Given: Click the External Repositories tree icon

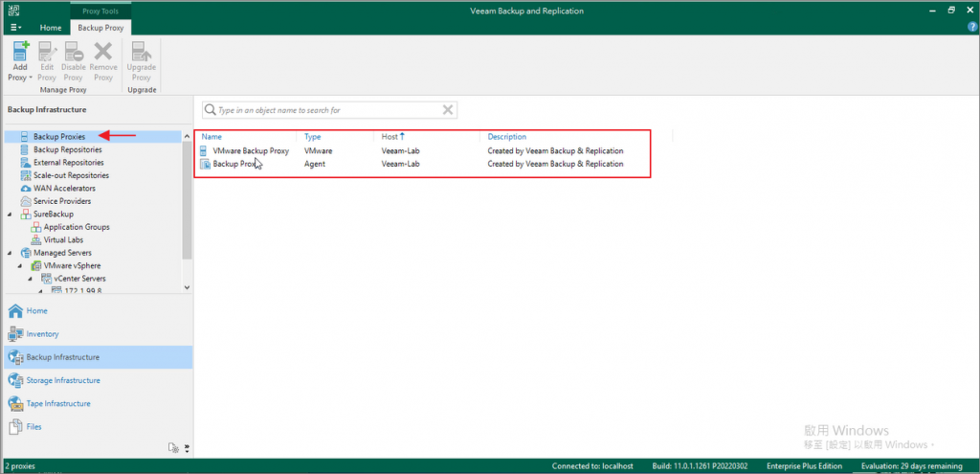Looking at the screenshot, I should click(25, 163).
